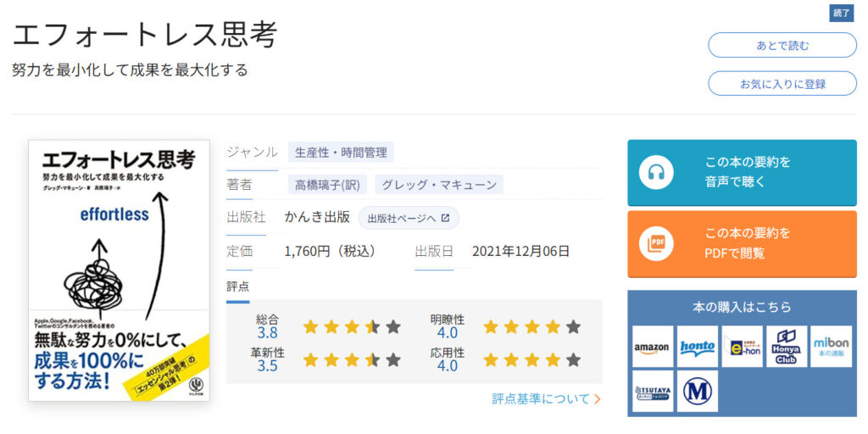Image resolution: width=868 pixels, height=434 pixels.
Task: Click the グレッグ・マキューン author tag
Action: [438, 185]
